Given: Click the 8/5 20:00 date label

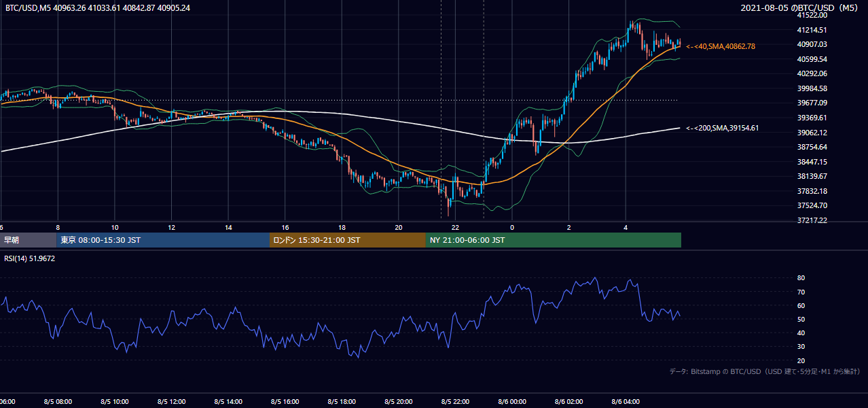Looking at the screenshot, I should coord(399,402).
